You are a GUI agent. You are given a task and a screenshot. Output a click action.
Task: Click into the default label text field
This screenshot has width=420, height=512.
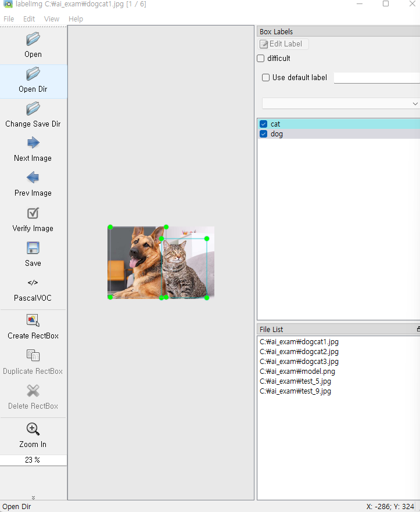pos(377,78)
